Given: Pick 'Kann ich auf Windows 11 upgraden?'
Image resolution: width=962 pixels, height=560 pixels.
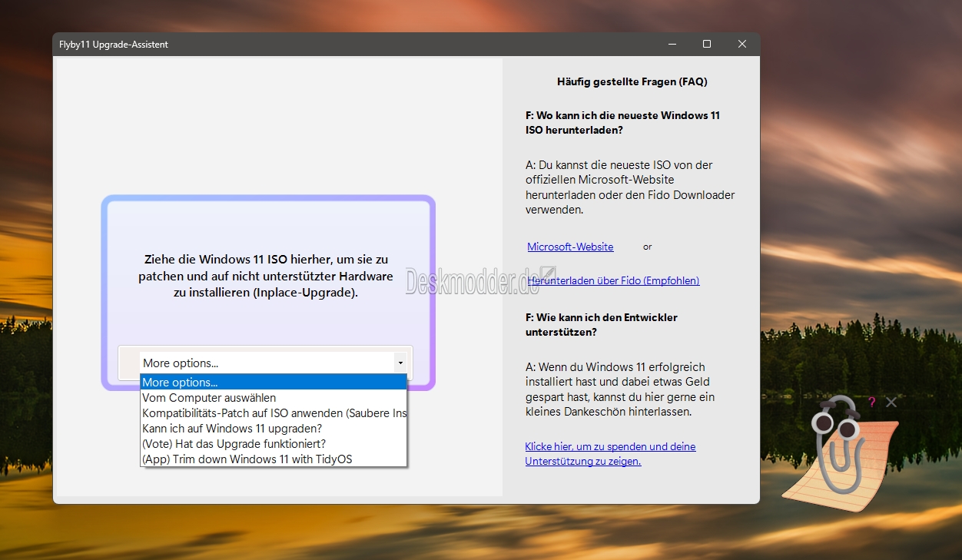Looking at the screenshot, I should click(273, 429).
